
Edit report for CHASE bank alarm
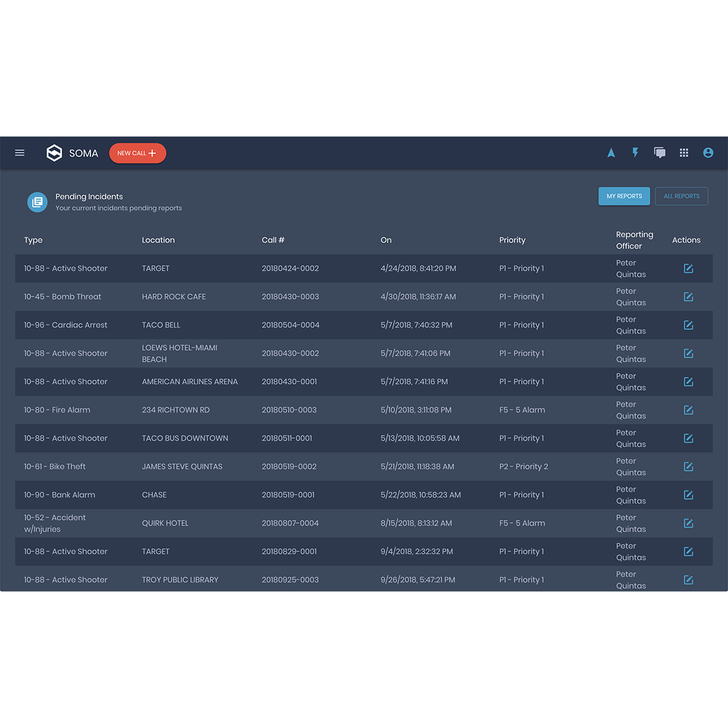689,495
